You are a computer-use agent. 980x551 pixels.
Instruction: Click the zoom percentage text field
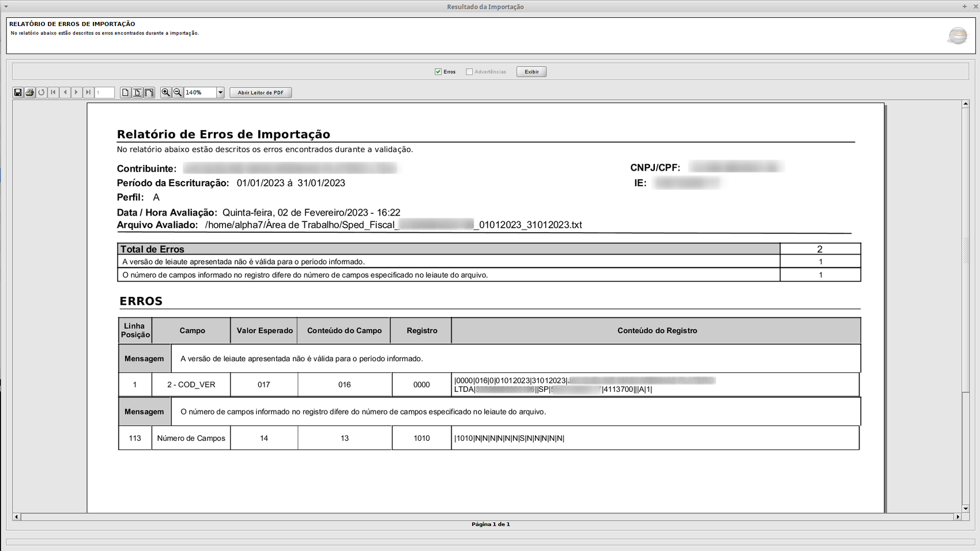(200, 92)
